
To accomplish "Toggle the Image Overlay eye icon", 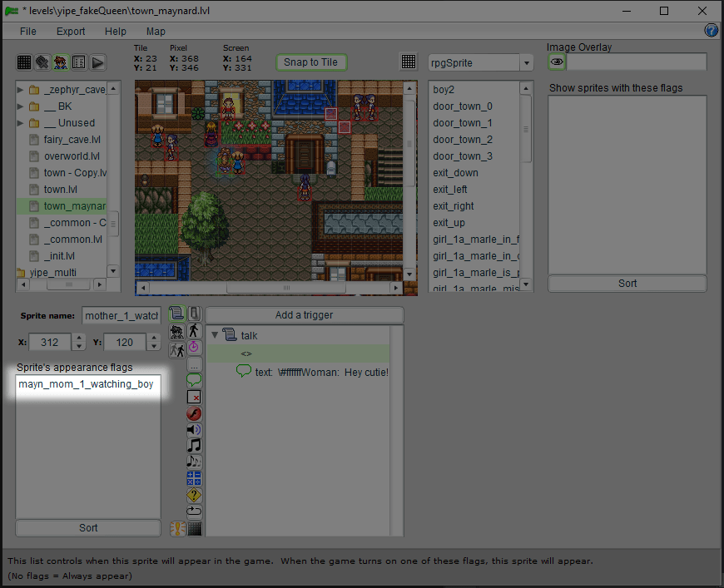I will click(556, 62).
